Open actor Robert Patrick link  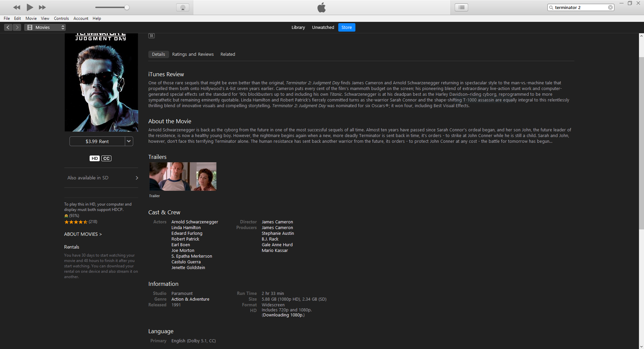pyautogui.click(x=185, y=239)
